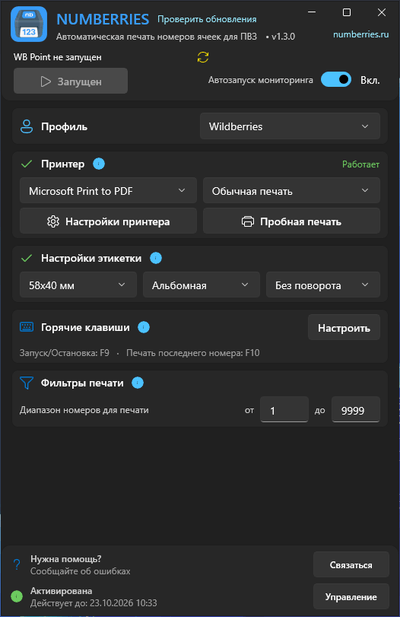400x617 pixels.
Task: Click the Пробная печать button
Action: 291,222
